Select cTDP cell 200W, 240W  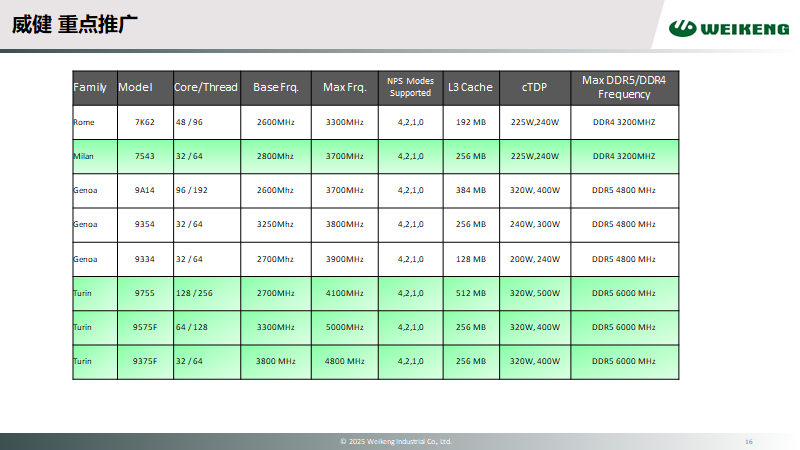(535, 259)
